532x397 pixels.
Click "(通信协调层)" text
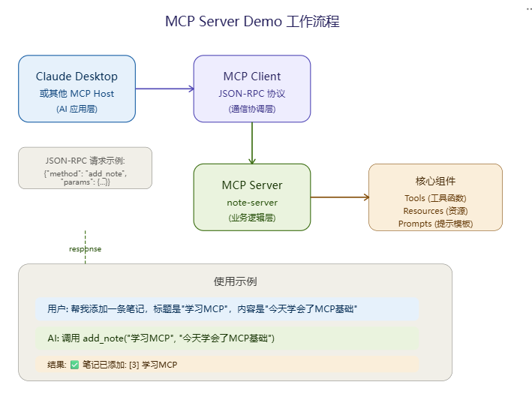coord(252,109)
